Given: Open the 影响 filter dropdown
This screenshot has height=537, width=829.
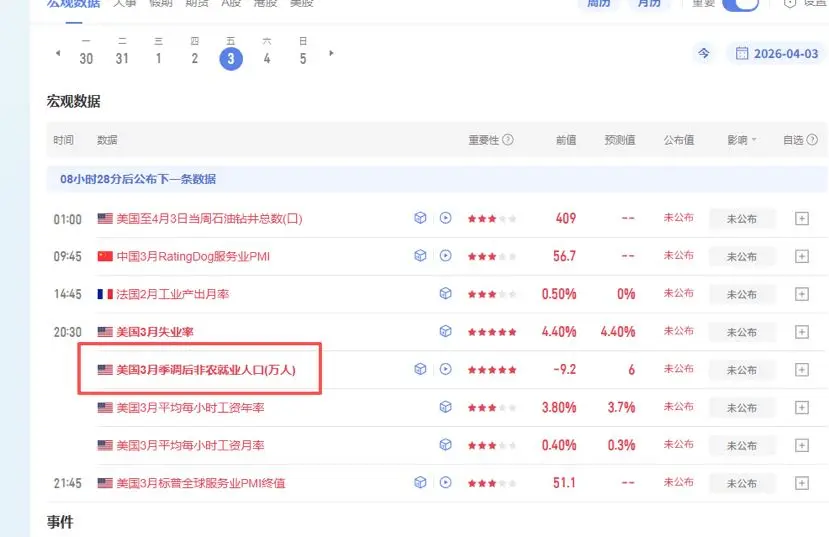Looking at the screenshot, I should 742,140.
